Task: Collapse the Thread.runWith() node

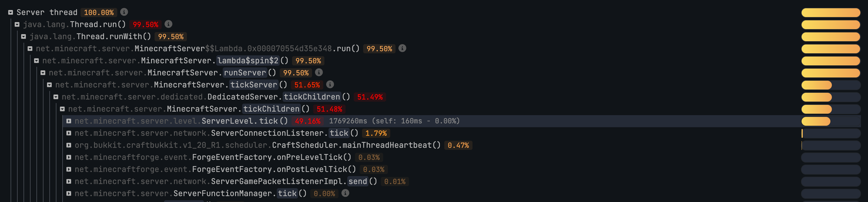Action: coord(24,37)
